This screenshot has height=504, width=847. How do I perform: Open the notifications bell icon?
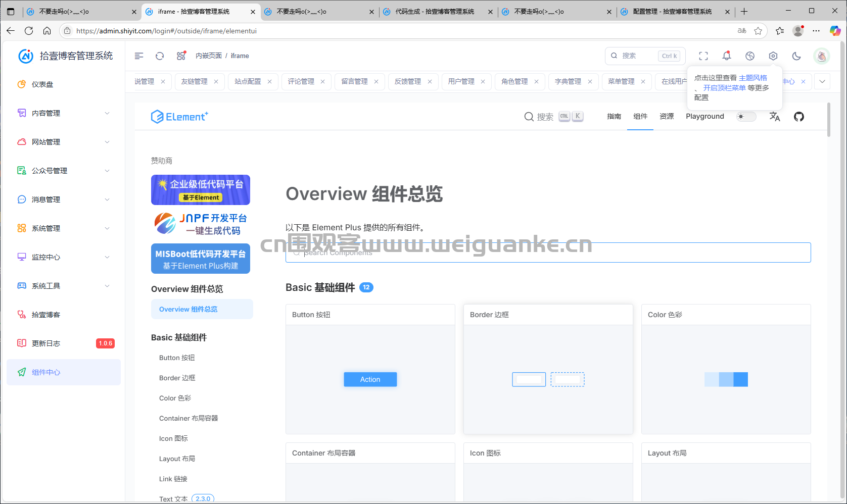point(727,56)
